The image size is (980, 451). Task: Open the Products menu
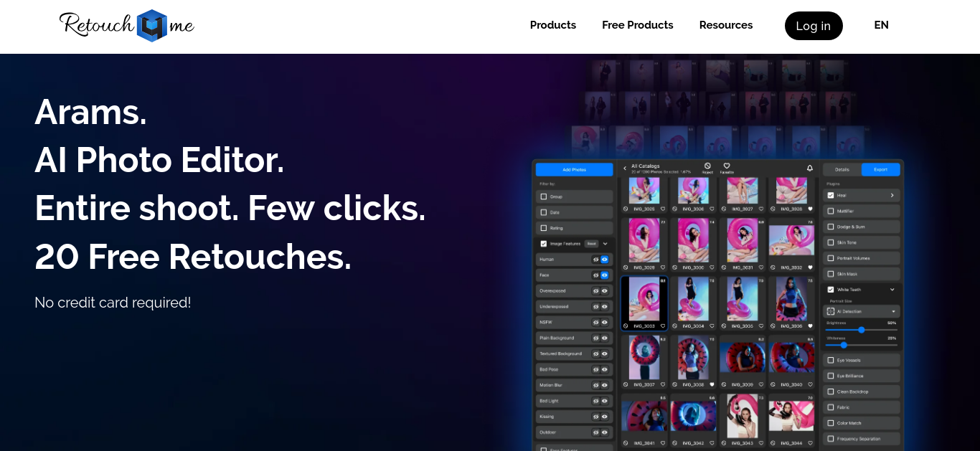553,25
